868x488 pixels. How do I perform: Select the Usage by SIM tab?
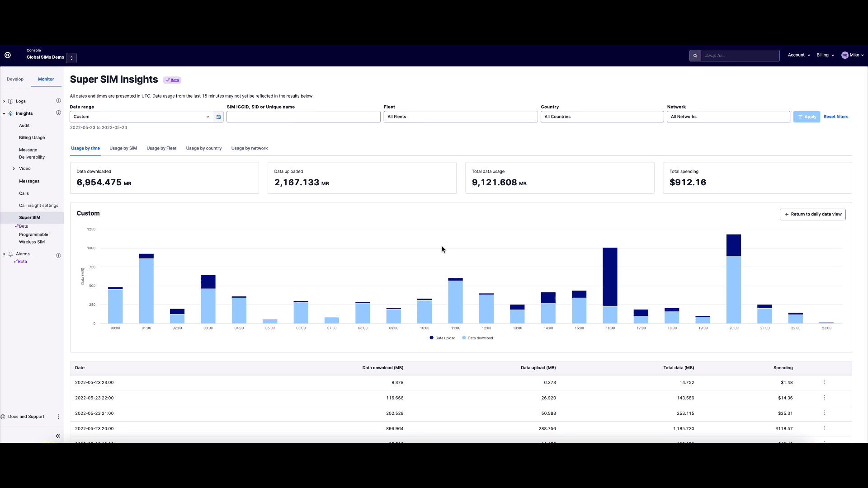click(123, 148)
